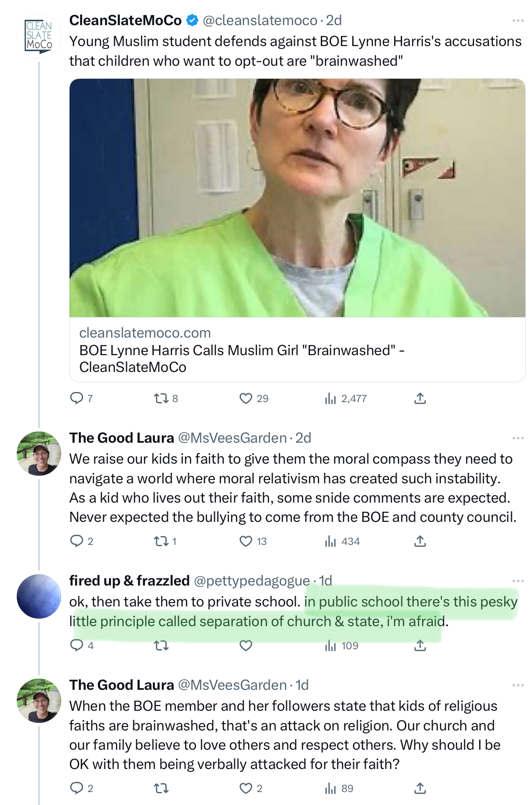
Task: Open the CleanSlateMoCo profile avatar
Action: tap(39, 36)
